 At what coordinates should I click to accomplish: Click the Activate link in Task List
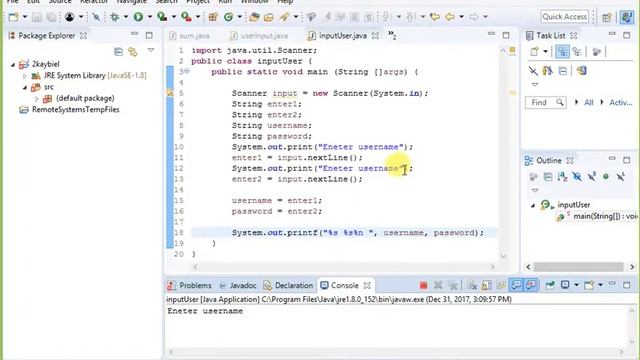click(620, 102)
